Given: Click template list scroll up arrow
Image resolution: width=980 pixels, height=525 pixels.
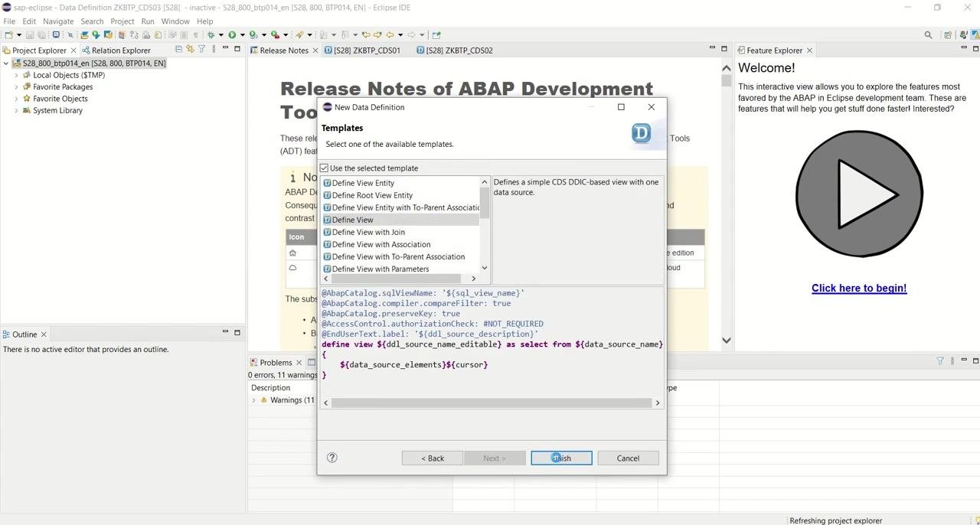Looking at the screenshot, I should click(485, 182).
